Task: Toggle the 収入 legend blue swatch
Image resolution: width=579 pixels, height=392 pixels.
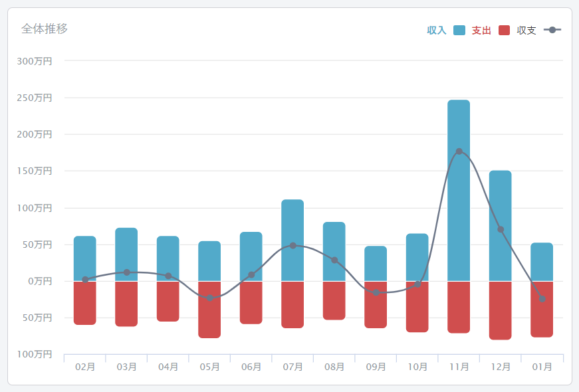Action: pos(459,30)
